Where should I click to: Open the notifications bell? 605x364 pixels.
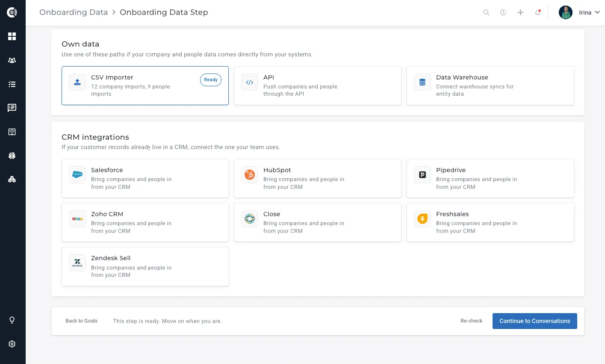(538, 12)
